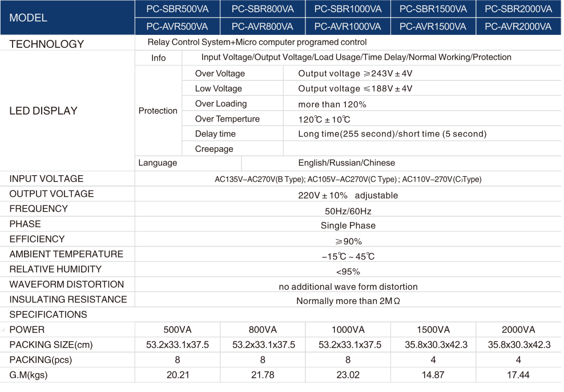Select the 'Normally more than 2MΩ' value
Screen dimensions: 564x392
point(348,301)
